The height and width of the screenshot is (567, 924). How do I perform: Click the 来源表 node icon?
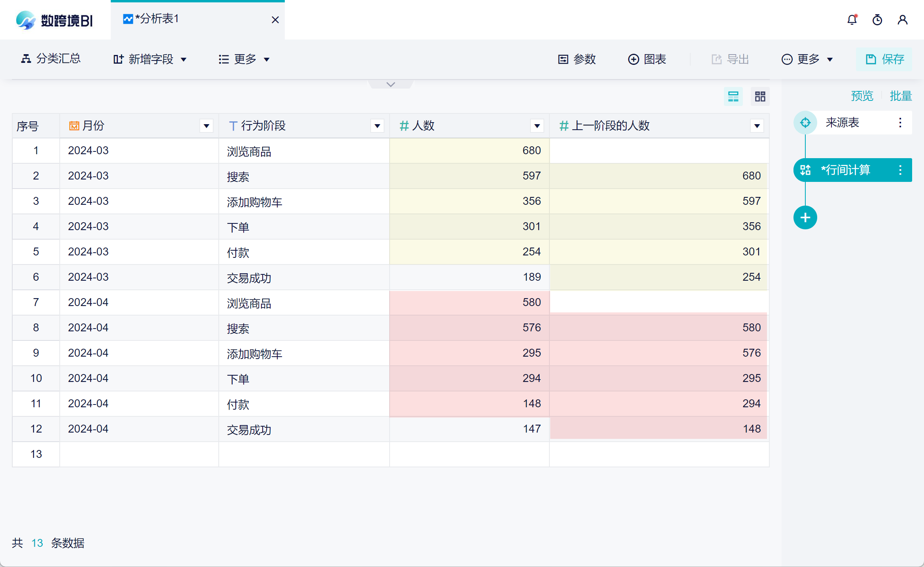[805, 123]
